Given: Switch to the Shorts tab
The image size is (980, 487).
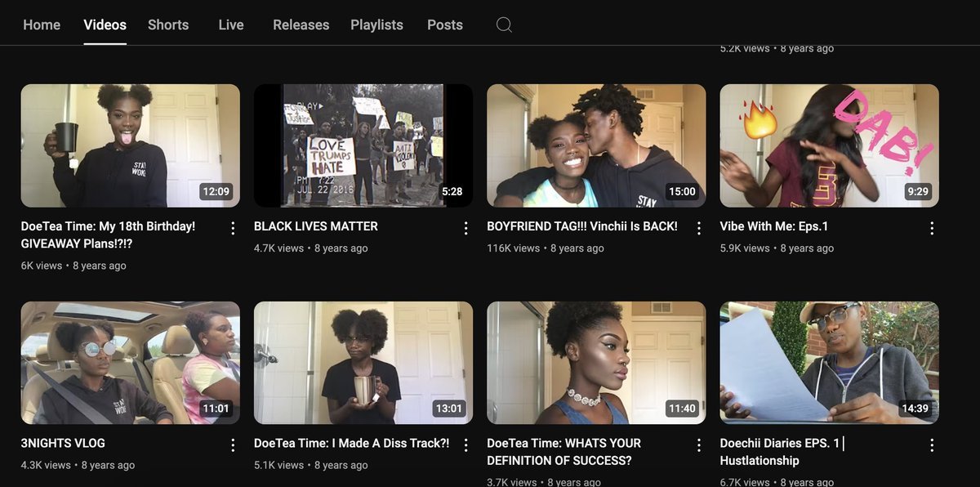Looking at the screenshot, I should [168, 25].
